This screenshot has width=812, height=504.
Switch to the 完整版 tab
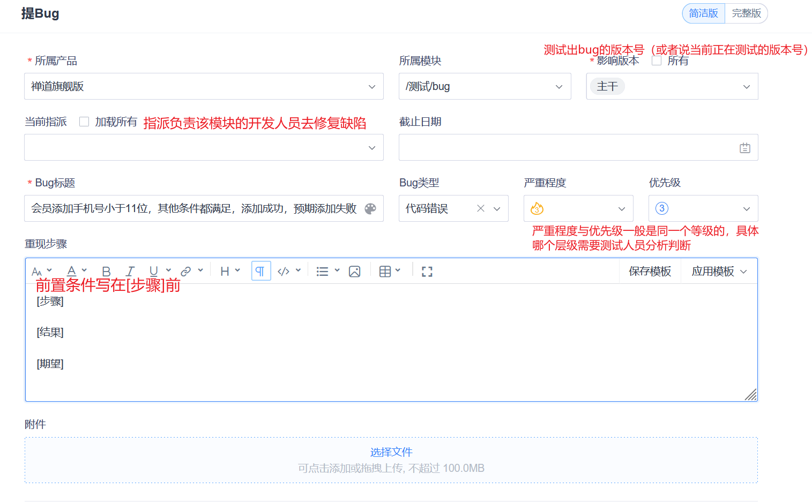point(746,13)
